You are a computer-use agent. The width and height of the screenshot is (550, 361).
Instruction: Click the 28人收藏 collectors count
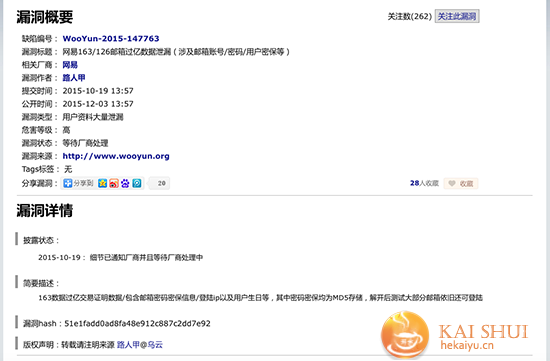(424, 183)
